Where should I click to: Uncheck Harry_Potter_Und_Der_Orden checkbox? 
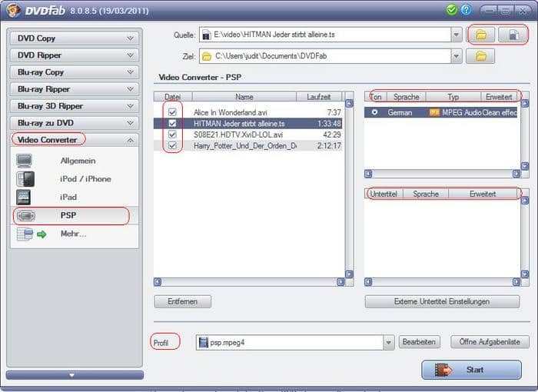(172, 145)
